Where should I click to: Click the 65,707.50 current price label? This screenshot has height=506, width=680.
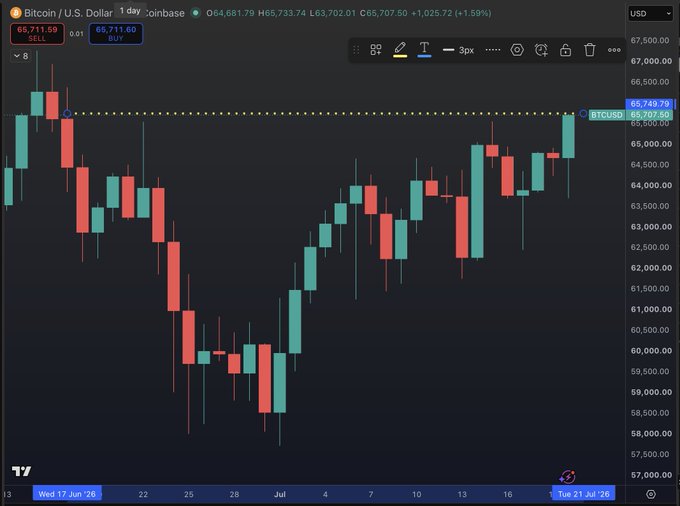(x=650, y=115)
